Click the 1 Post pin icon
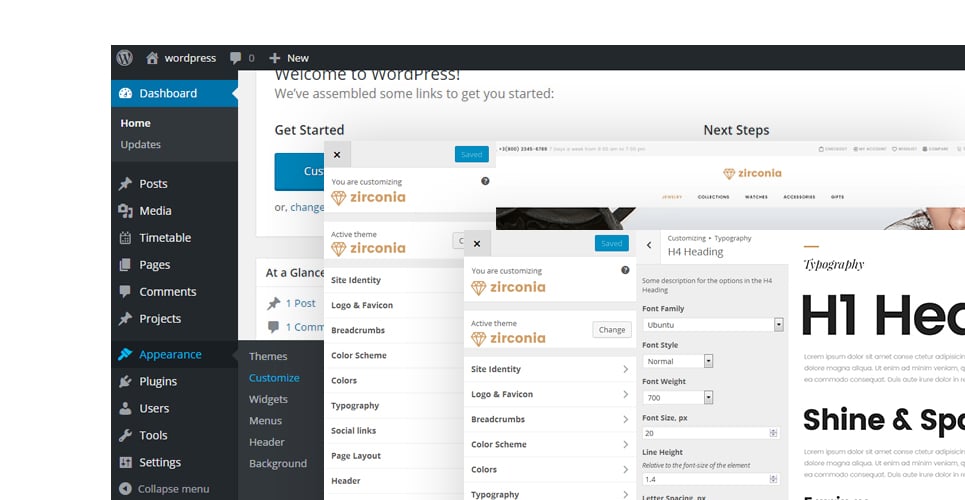 (273, 304)
